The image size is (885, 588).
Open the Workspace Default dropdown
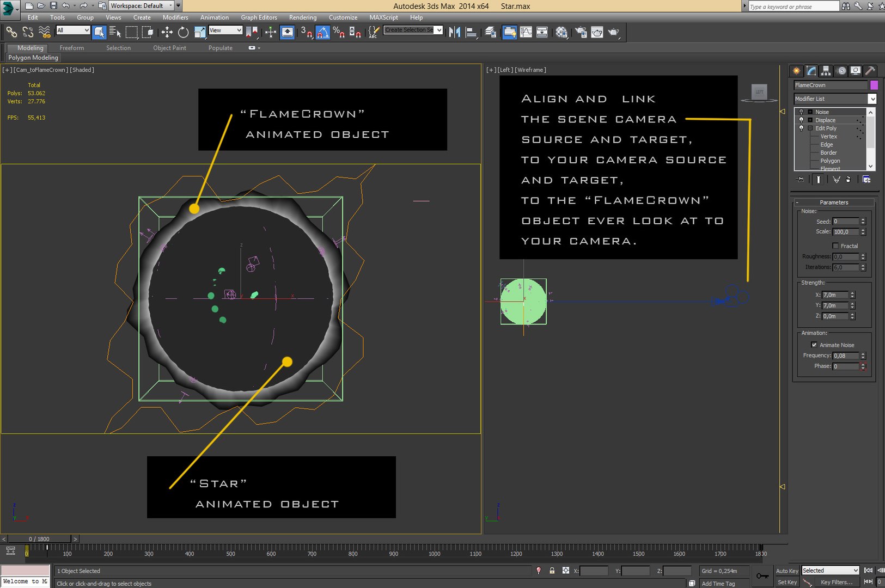pyautogui.click(x=142, y=5)
